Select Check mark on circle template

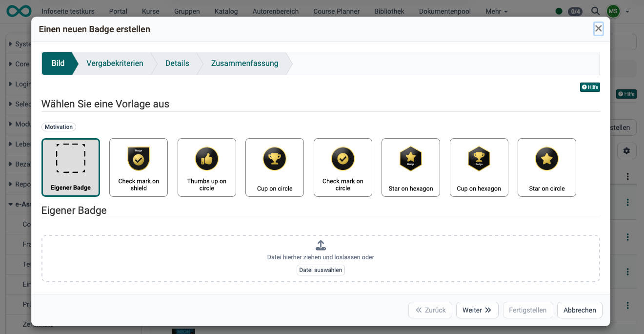[x=343, y=167]
